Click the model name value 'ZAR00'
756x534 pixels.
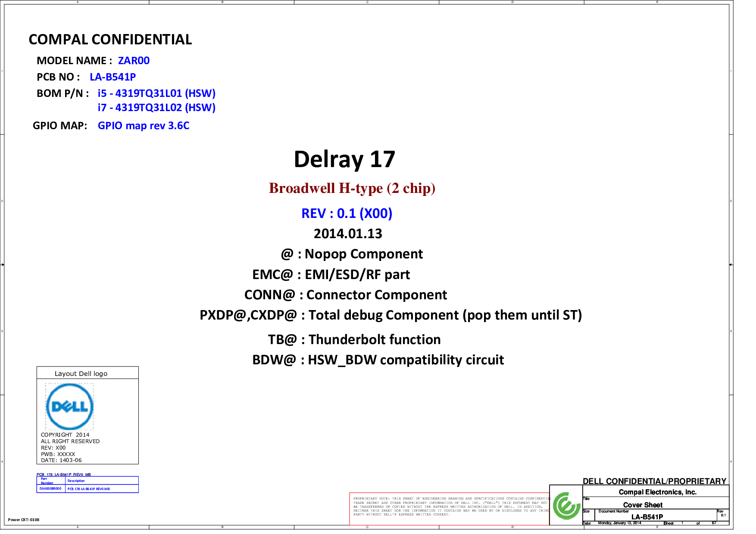pos(134,61)
